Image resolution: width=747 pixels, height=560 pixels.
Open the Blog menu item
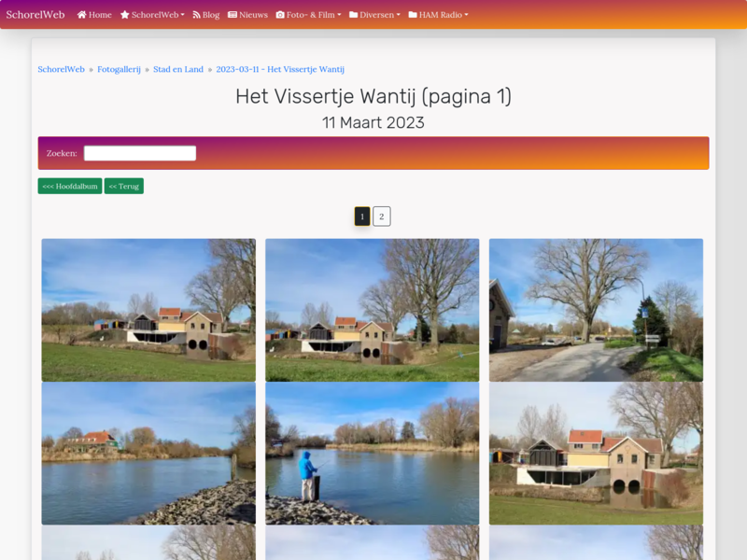[x=205, y=15]
